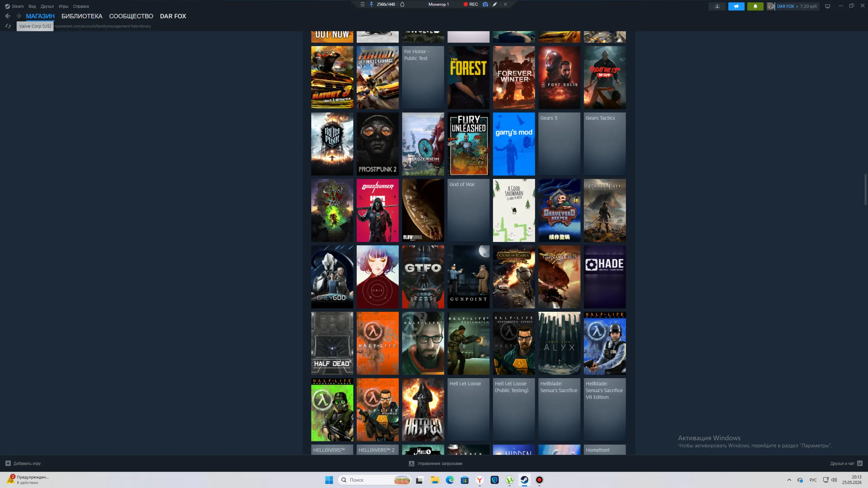The image size is (868, 488).
Task: Select the Gears 5 tile
Action: coord(559,144)
